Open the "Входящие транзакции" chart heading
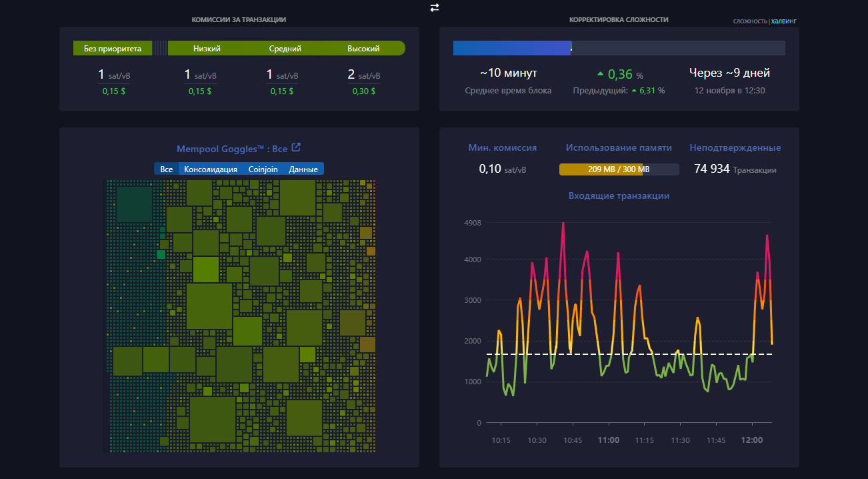Screen dimensions: 868x479 [619, 196]
